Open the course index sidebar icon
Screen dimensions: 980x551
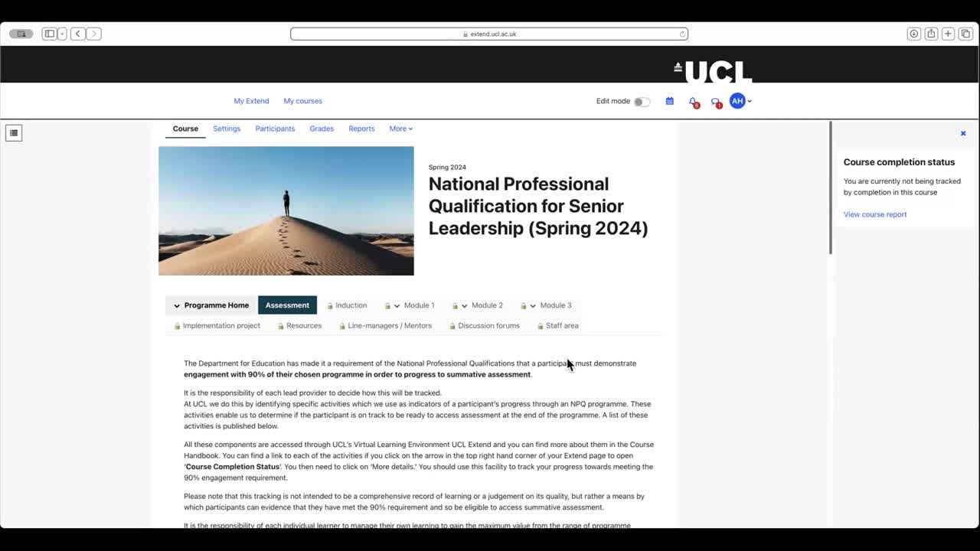coord(14,132)
